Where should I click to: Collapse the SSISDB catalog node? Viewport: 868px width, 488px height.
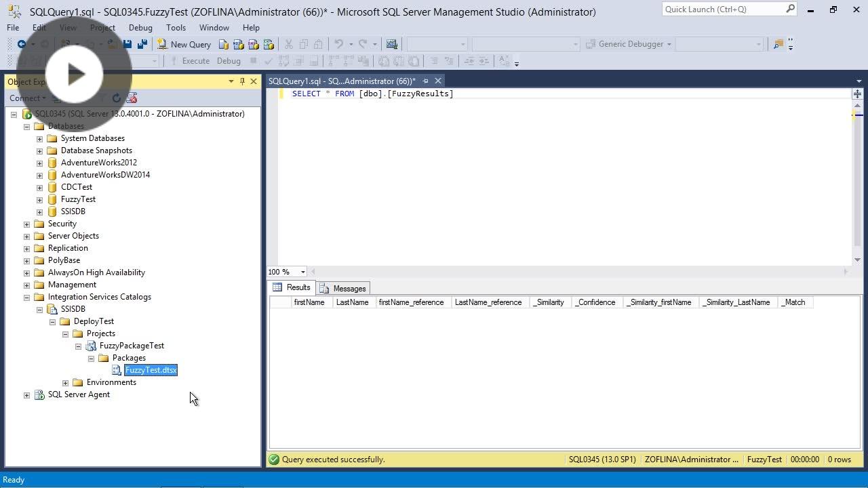click(x=40, y=308)
